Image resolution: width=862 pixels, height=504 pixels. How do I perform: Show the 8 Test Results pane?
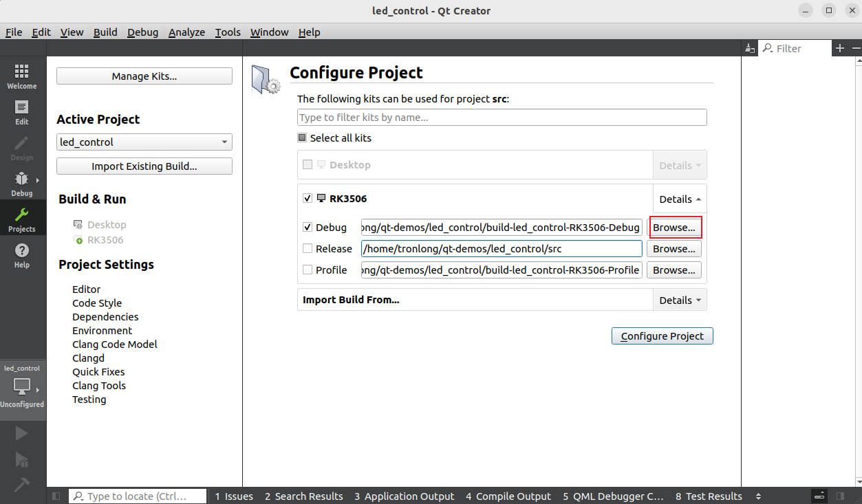[x=709, y=496]
